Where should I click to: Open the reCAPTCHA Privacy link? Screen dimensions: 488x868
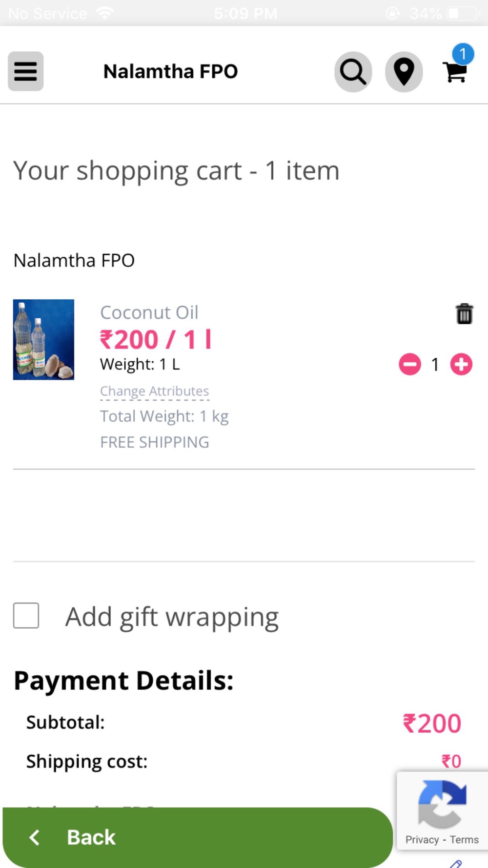(422, 840)
